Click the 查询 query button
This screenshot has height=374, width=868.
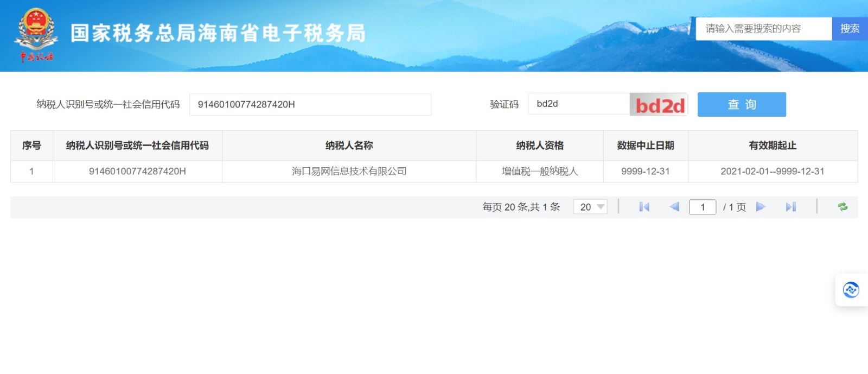pos(742,104)
